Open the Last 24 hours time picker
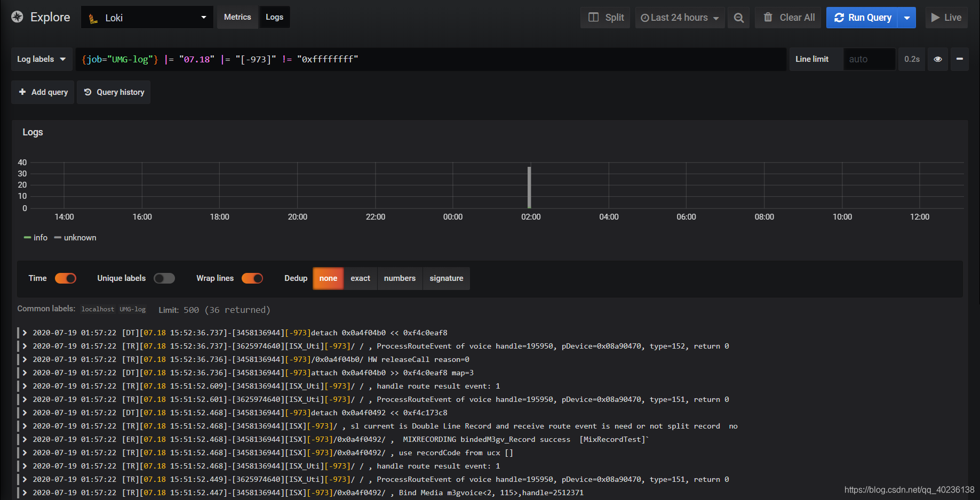 [679, 18]
